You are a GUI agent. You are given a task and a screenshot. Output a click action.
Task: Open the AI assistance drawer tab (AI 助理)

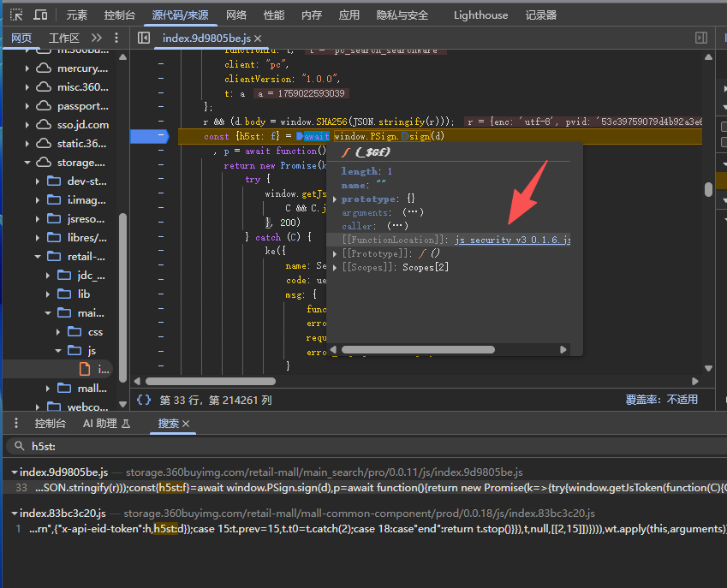tap(107, 424)
